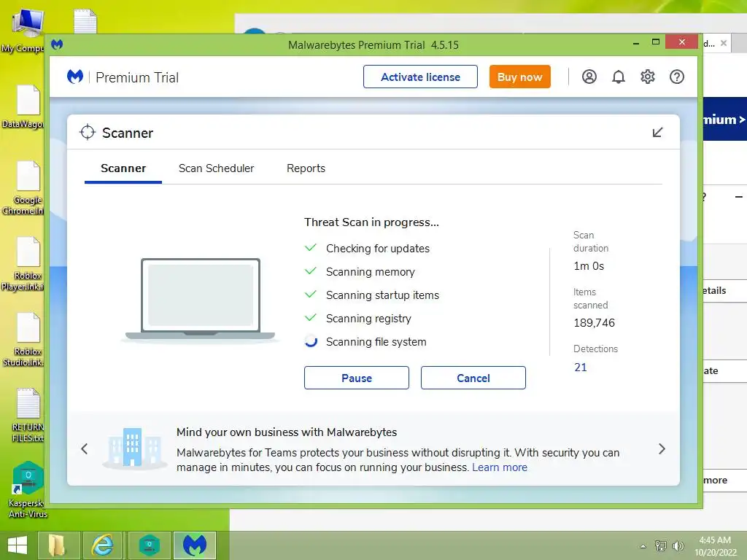Open the help question mark icon
Image resolution: width=747 pixels, height=560 pixels.
[677, 77]
